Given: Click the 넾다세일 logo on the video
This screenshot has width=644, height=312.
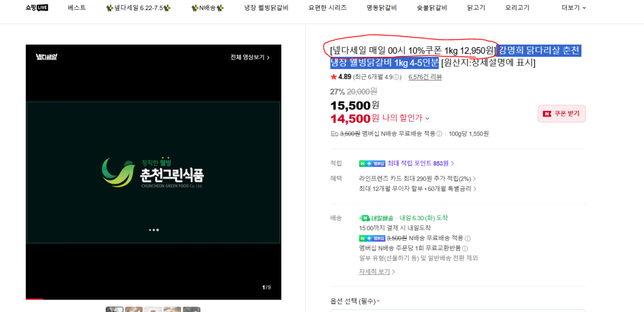Looking at the screenshot, I should click(x=46, y=57).
